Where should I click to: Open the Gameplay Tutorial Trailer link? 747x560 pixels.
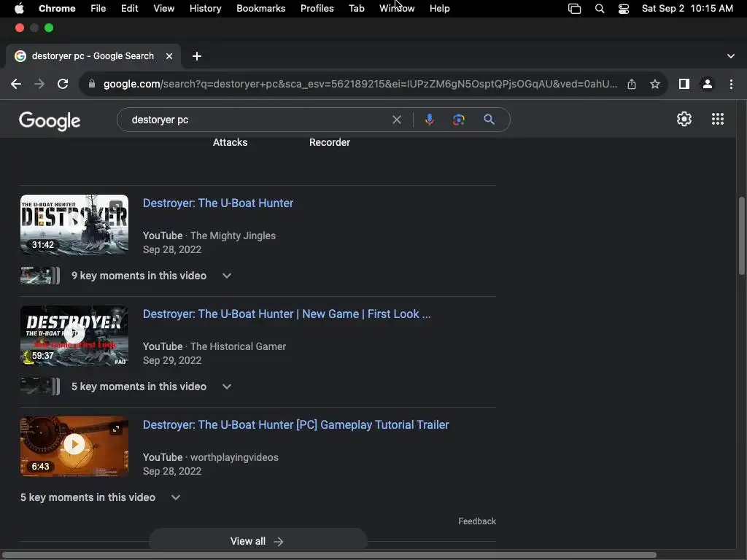[296, 425]
